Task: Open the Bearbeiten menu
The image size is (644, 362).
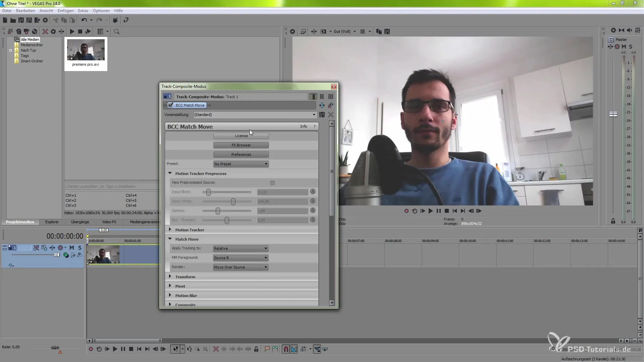Action: [x=25, y=11]
